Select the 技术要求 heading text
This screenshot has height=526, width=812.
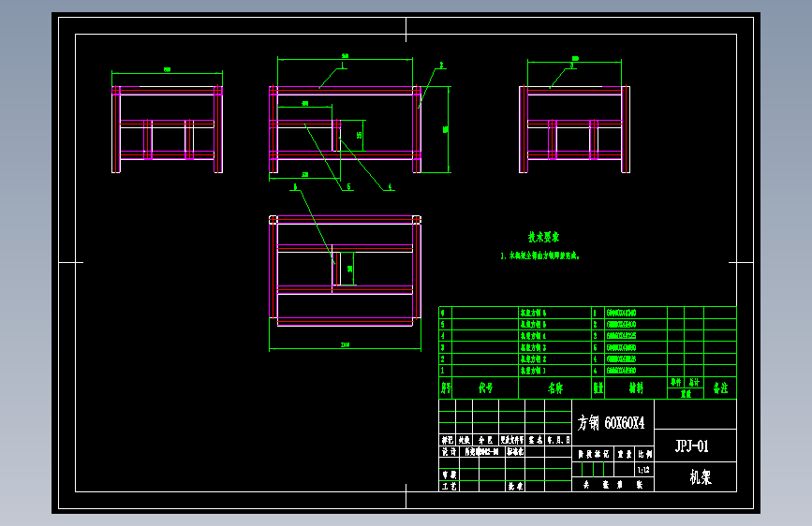tap(544, 237)
